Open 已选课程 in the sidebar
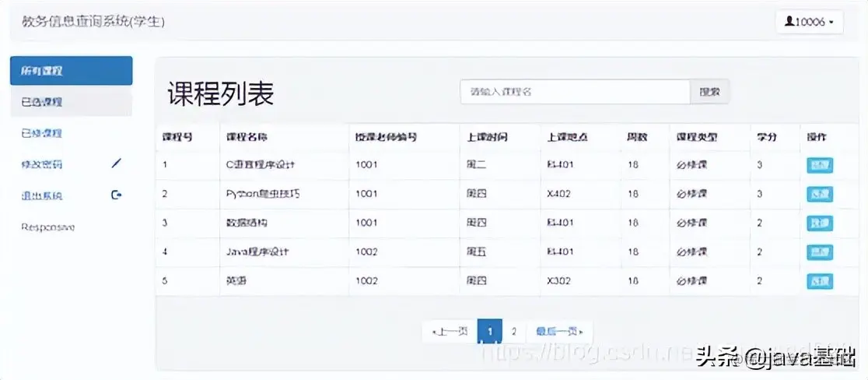Image resolution: width=868 pixels, height=380 pixels. pyautogui.click(x=72, y=102)
